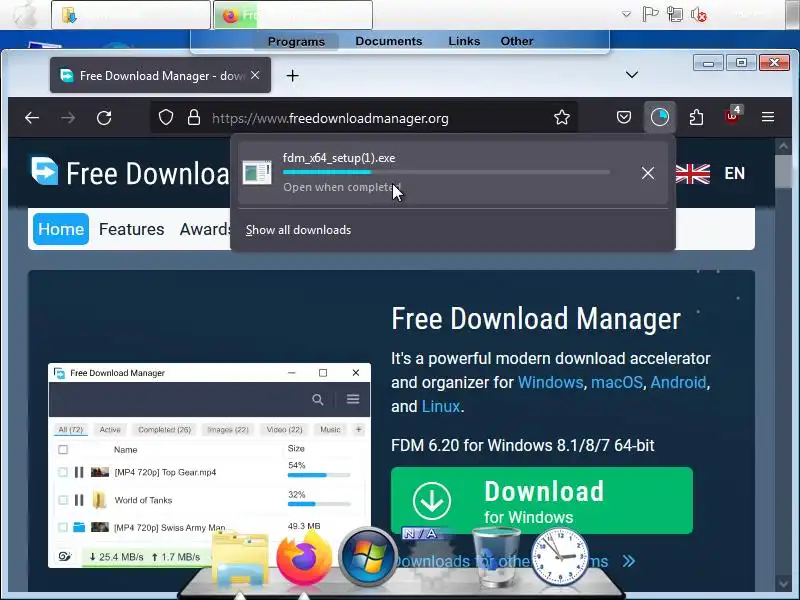The width and height of the screenshot is (800, 600).
Task: Open the Extensions puzzle icon
Action: coord(696,118)
